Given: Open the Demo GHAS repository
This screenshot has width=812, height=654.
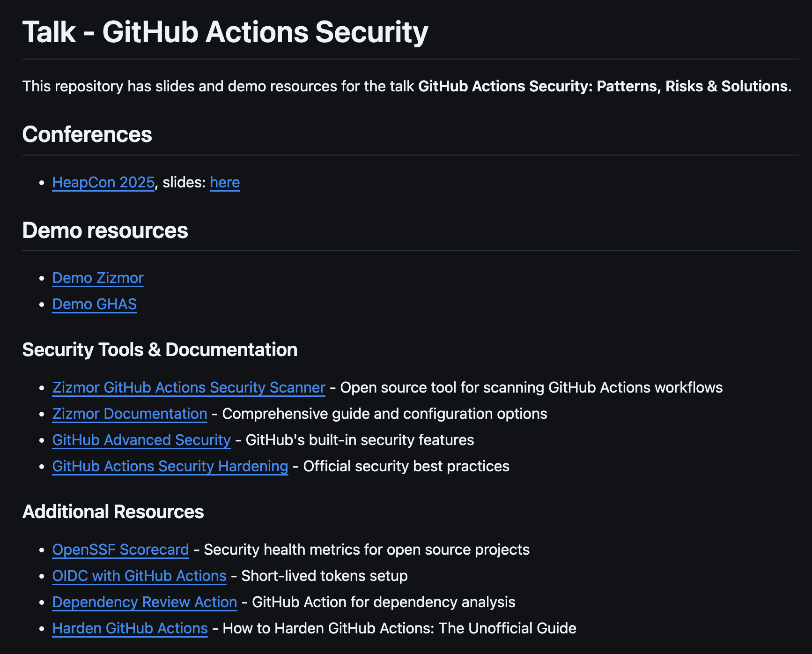Looking at the screenshot, I should click(x=94, y=304).
